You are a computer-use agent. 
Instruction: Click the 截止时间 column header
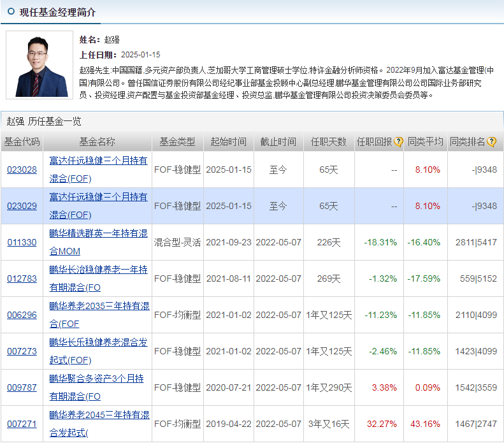pyautogui.click(x=278, y=141)
